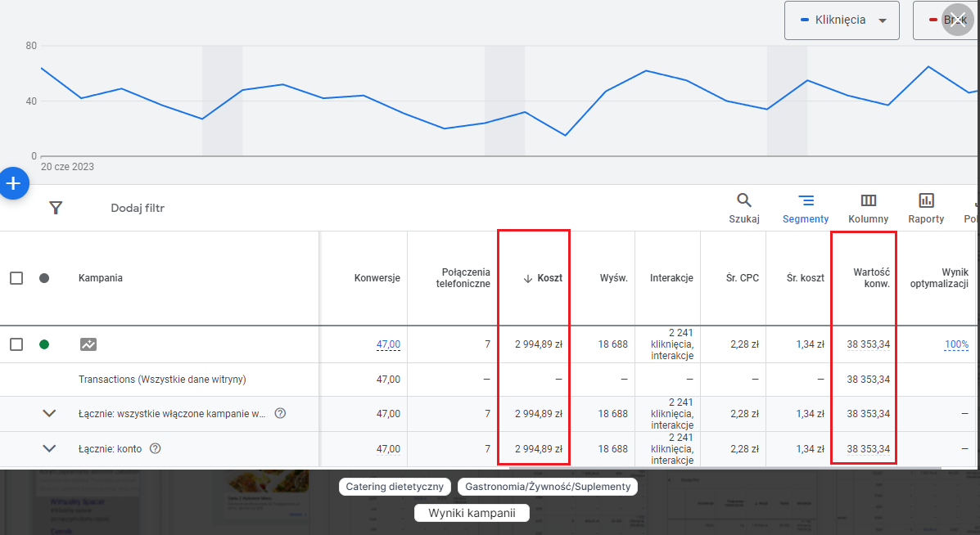
Task: Sort by the Śr. koszt column
Action: (x=806, y=278)
